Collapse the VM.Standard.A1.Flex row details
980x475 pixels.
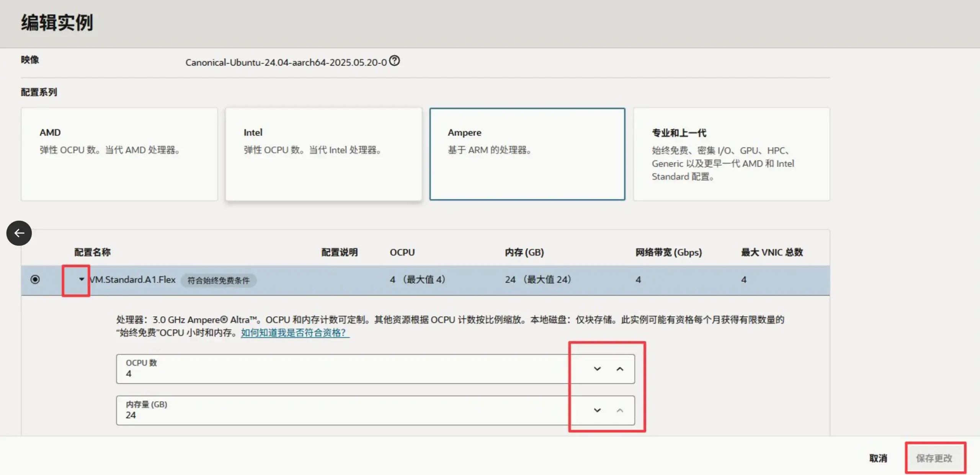[x=81, y=279]
